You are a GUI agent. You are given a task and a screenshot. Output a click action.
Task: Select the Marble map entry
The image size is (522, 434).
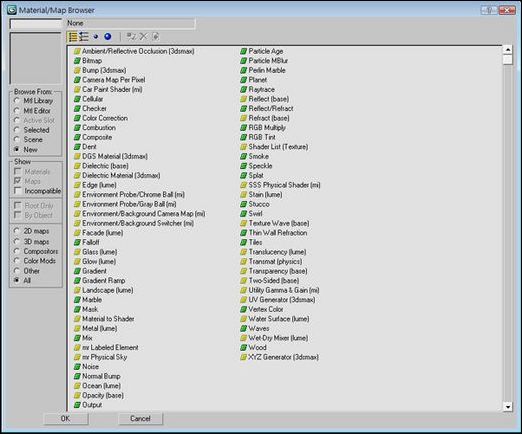click(x=92, y=300)
